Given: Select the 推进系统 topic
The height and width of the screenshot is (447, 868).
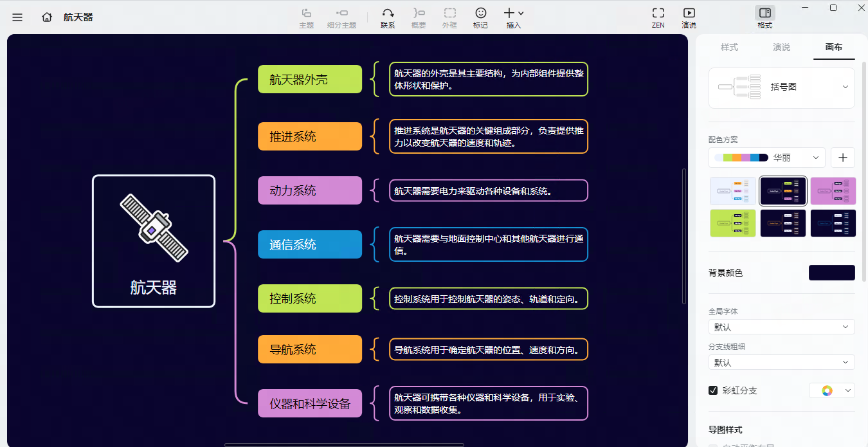Looking at the screenshot, I should coord(310,136).
